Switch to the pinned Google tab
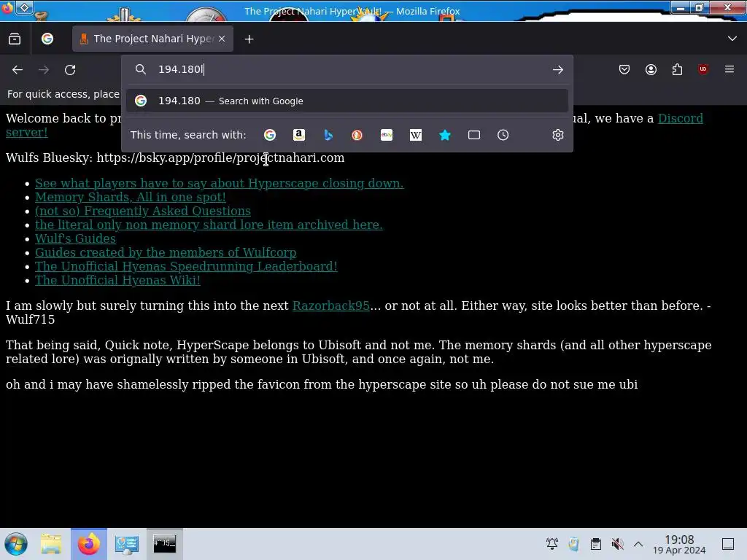 (x=47, y=39)
